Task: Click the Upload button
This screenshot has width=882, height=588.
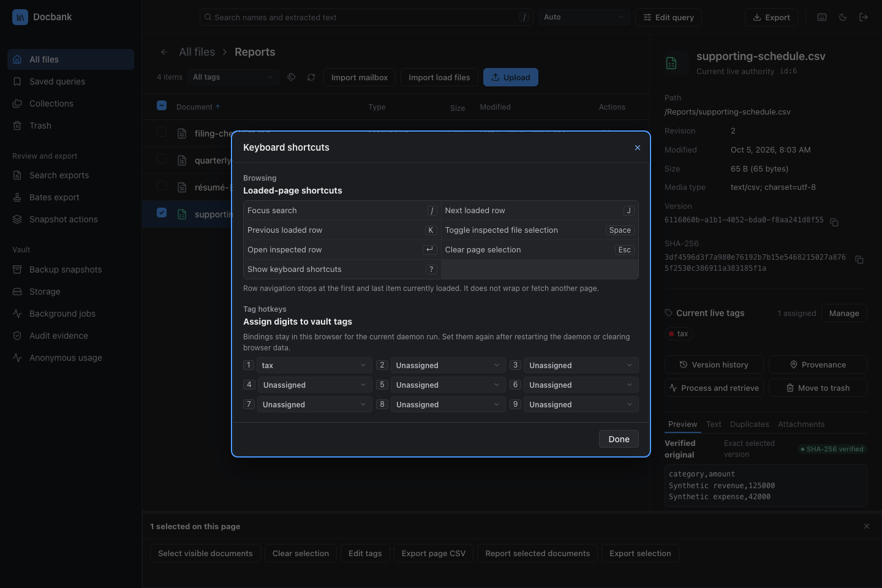Action: tap(511, 77)
